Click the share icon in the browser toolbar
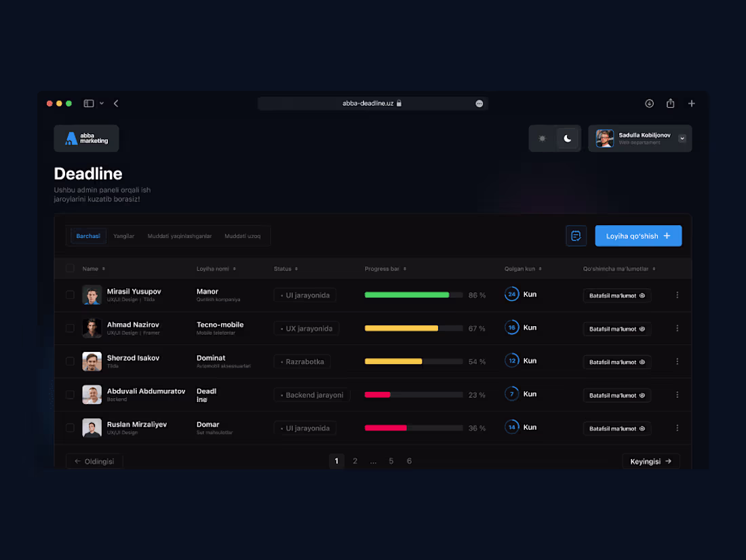This screenshot has width=746, height=560. pyautogui.click(x=670, y=103)
